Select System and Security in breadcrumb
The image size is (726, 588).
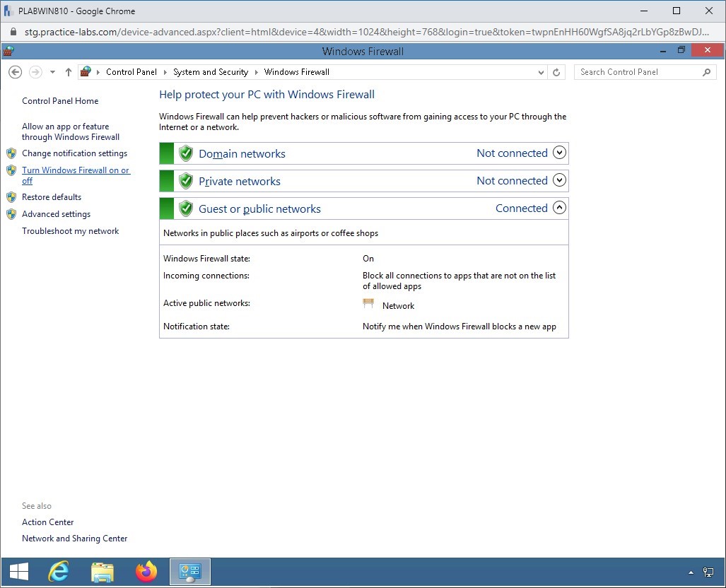211,72
